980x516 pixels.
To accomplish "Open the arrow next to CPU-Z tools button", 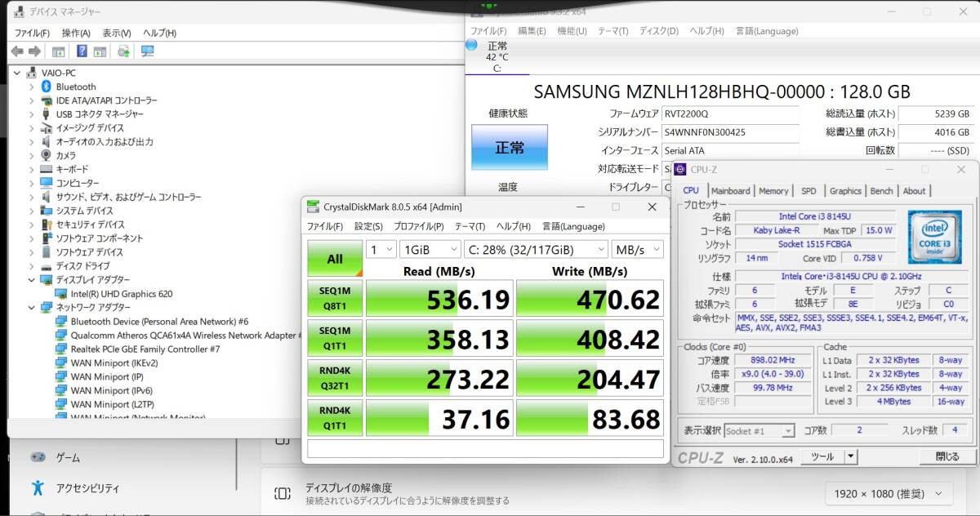I will point(850,457).
